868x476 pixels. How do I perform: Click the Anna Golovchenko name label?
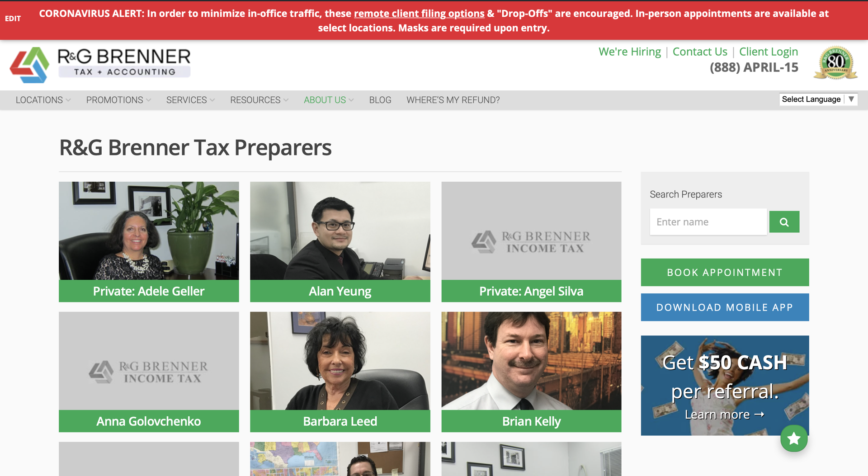pos(149,421)
